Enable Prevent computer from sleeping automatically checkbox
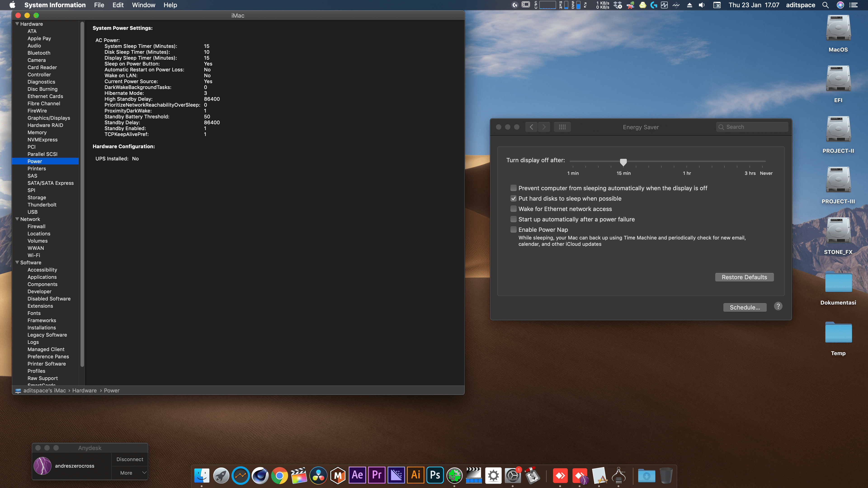868x488 pixels. click(x=514, y=188)
